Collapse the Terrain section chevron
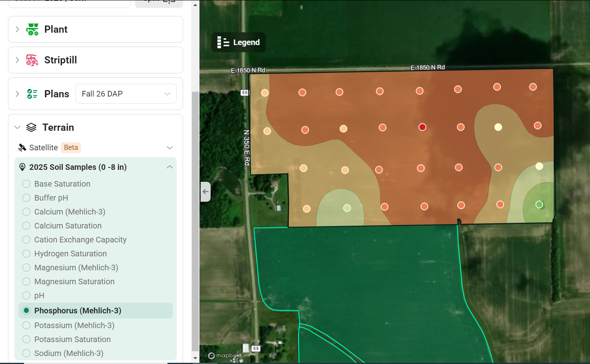 (17, 127)
